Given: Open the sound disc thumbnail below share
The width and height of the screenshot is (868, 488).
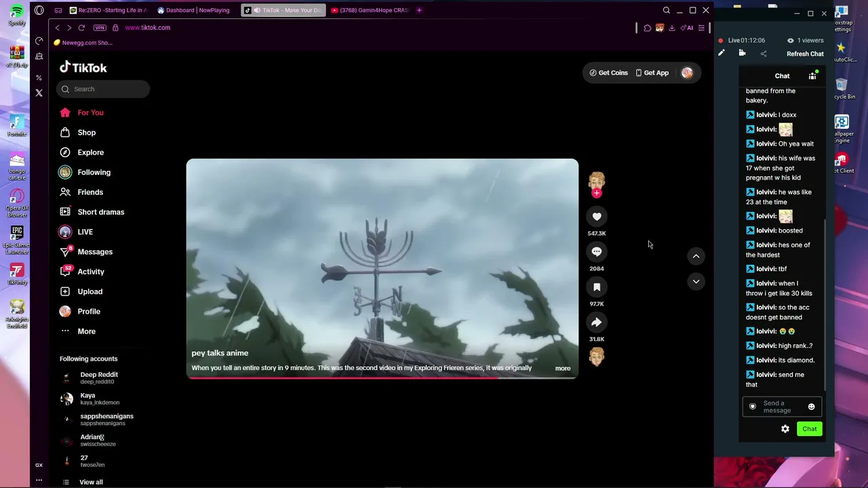Looking at the screenshot, I should coord(597,357).
